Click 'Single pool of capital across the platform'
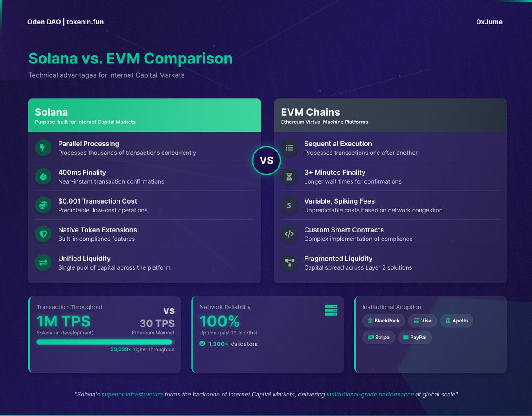The height and width of the screenshot is (416, 532). (114, 268)
